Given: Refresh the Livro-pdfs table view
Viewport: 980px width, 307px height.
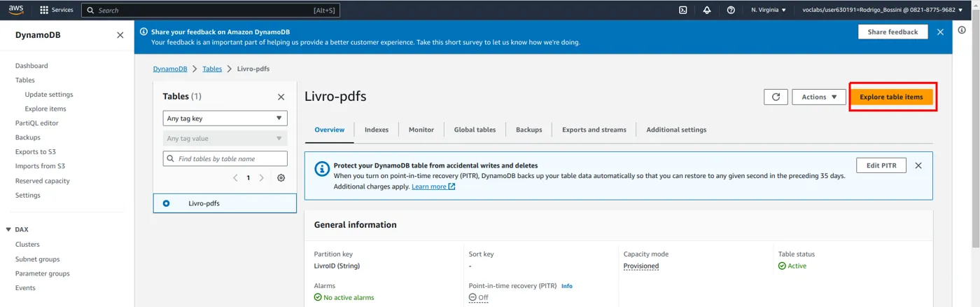Looking at the screenshot, I should [776, 97].
